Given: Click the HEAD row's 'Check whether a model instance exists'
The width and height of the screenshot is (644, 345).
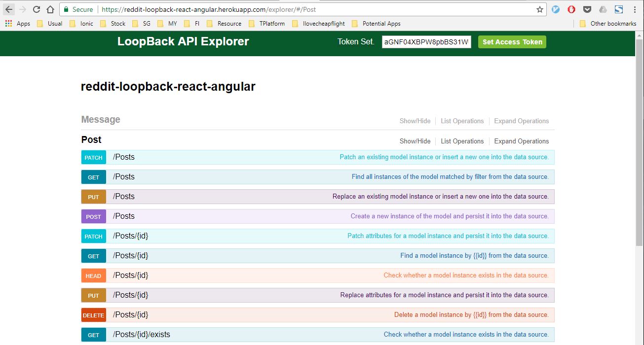Looking at the screenshot, I should (466, 276).
